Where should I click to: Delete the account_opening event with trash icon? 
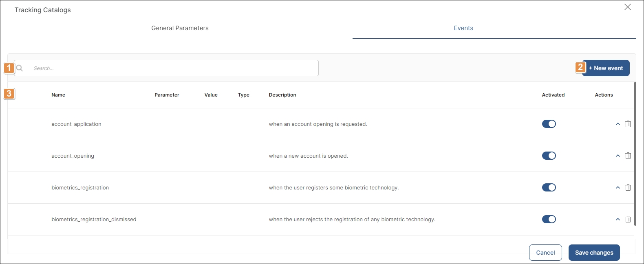(x=628, y=156)
